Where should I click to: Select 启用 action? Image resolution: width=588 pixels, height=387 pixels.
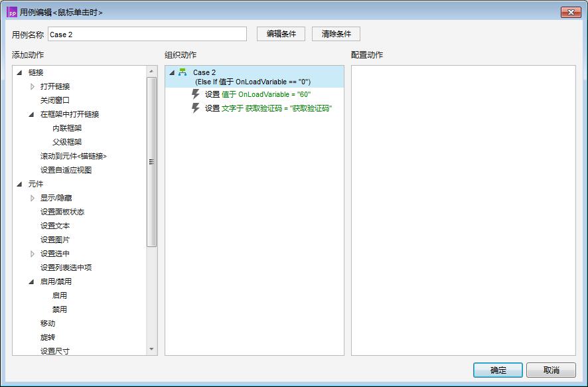click(x=60, y=295)
